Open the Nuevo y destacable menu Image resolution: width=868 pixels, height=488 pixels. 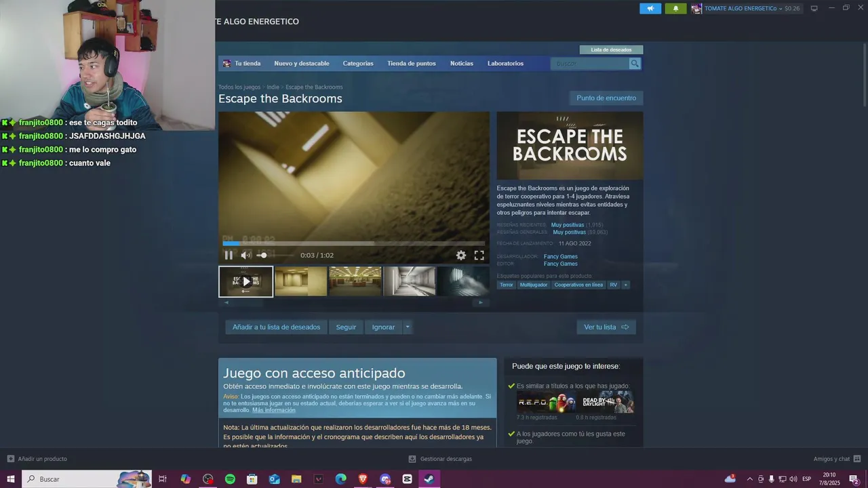(x=302, y=64)
